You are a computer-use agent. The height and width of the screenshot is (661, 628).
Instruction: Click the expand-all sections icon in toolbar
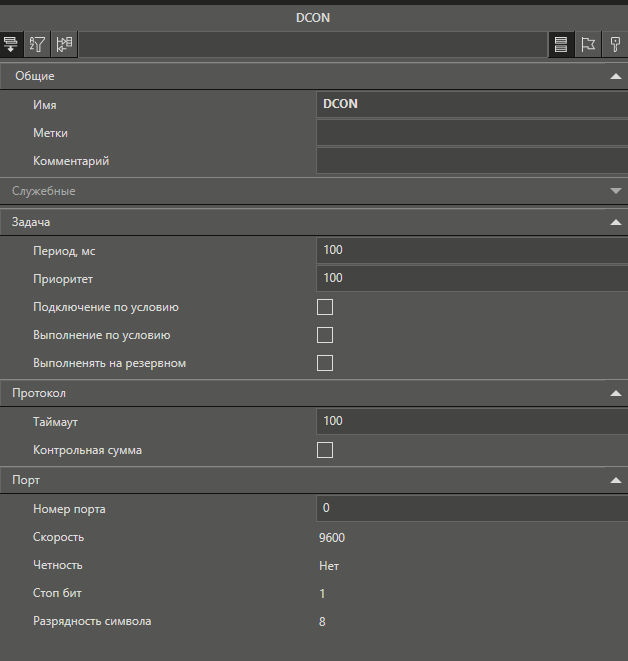12,44
